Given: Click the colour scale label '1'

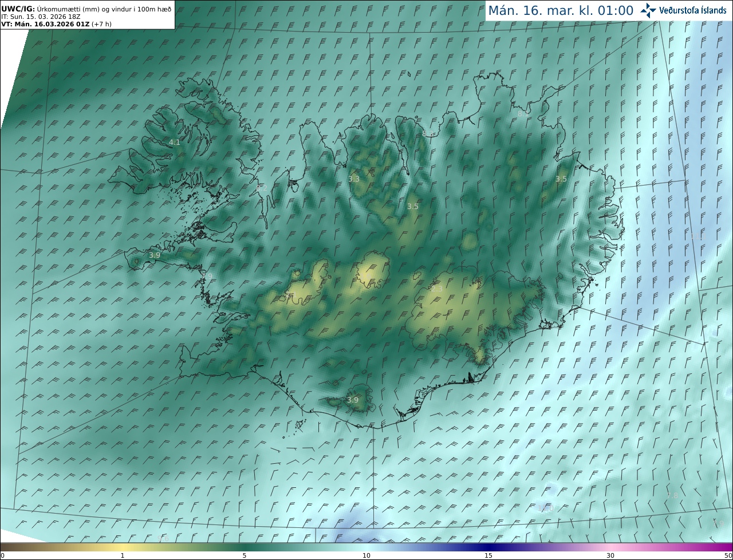Looking at the screenshot, I should [x=123, y=555].
